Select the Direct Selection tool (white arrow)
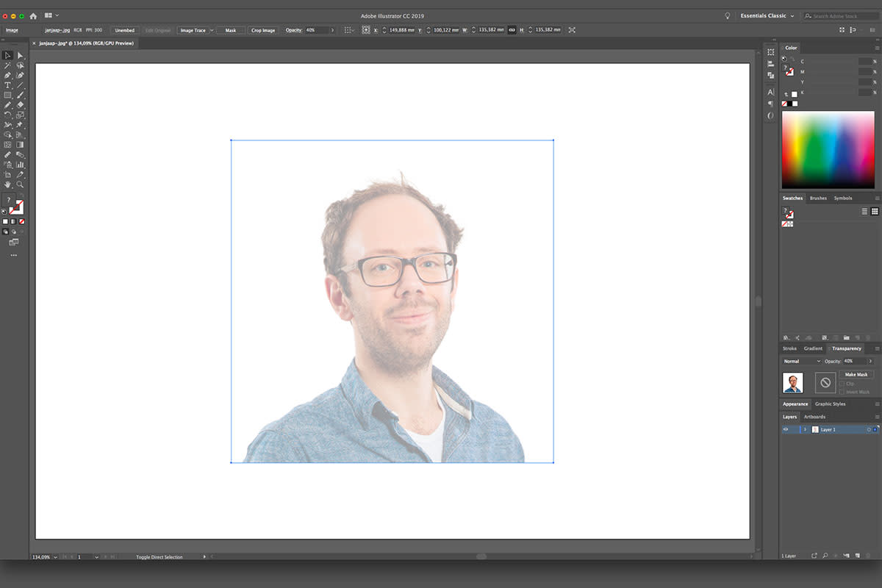The height and width of the screenshot is (588, 882). click(21, 55)
